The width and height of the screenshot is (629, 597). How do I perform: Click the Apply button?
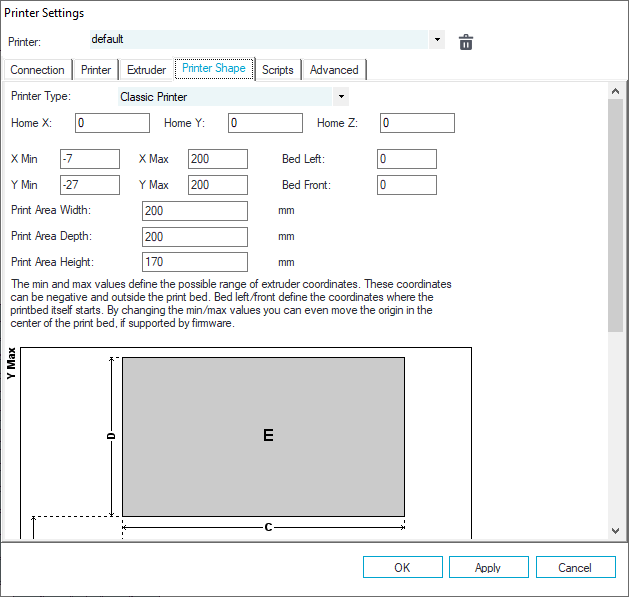pyautogui.click(x=489, y=567)
